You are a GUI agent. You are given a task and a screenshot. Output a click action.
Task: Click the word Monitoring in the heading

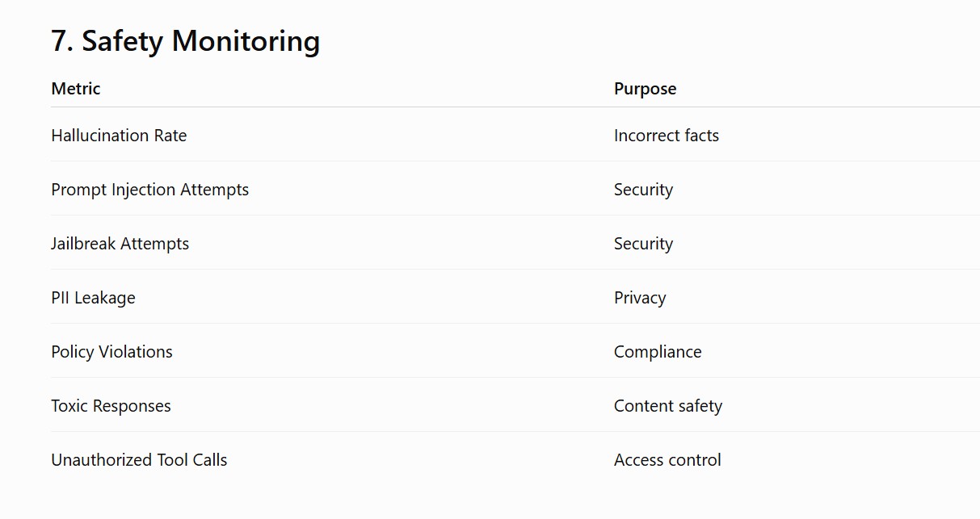[x=246, y=40]
